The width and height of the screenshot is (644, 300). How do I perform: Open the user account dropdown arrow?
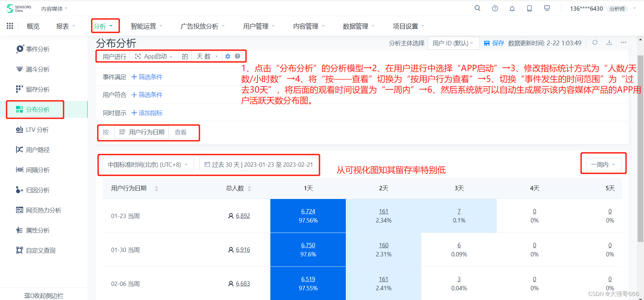tap(635, 8)
